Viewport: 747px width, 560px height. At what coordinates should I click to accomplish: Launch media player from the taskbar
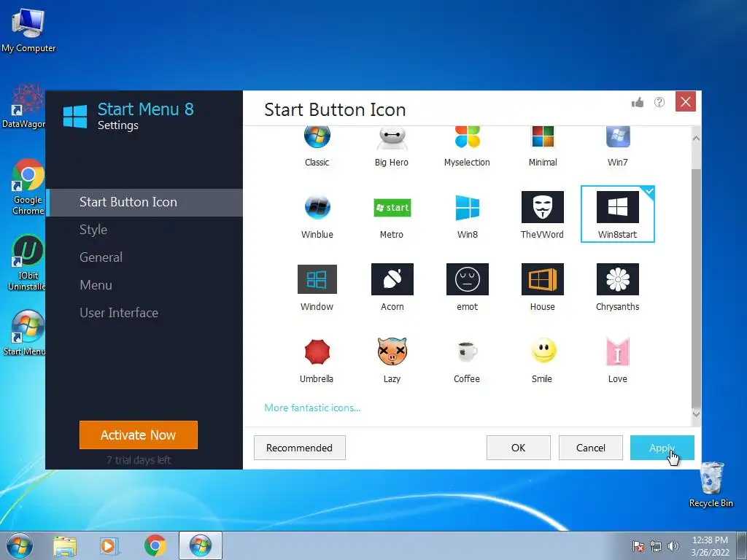click(109, 545)
